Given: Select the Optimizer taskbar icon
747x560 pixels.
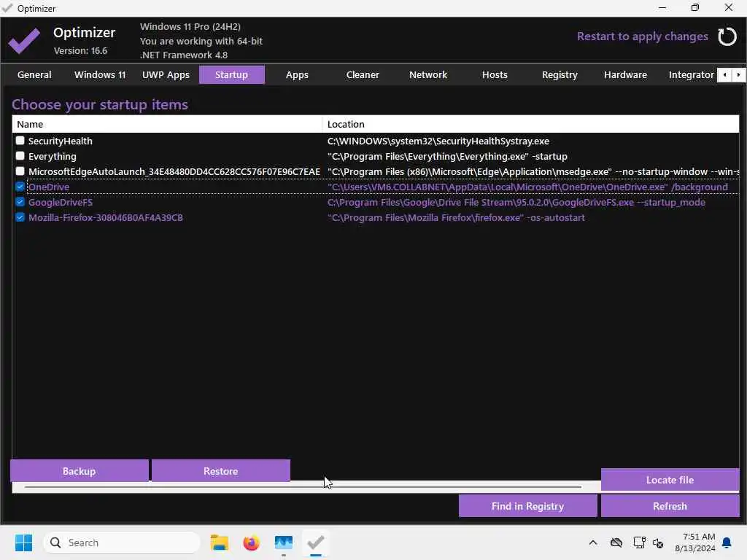Looking at the screenshot, I should point(315,542).
